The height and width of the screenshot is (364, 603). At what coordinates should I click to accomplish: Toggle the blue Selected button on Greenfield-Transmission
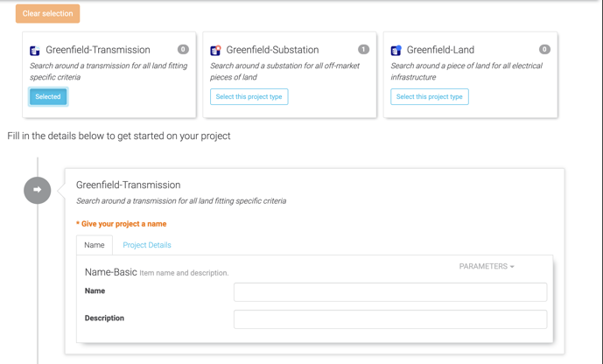[x=48, y=97]
